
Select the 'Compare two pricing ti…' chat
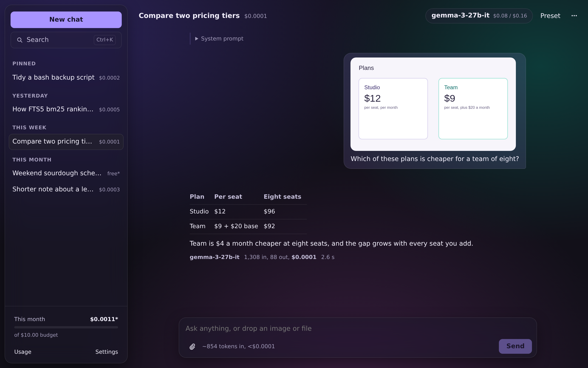click(66, 142)
